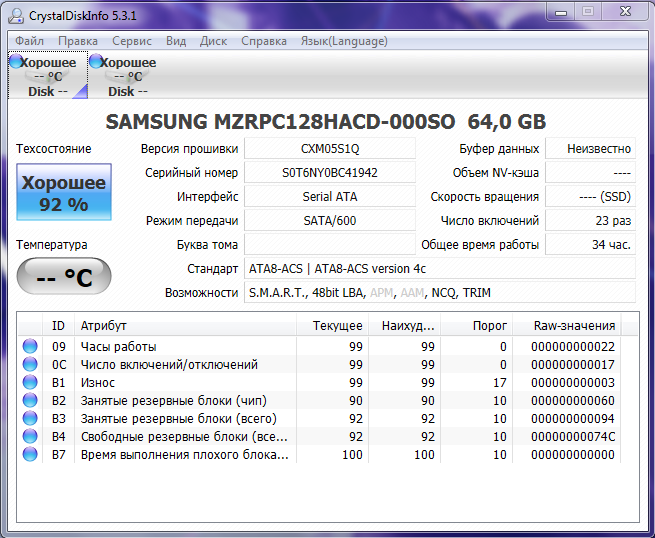Select the second Хорошее disk tab
This screenshot has width=655, height=538.
click(127, 76)
